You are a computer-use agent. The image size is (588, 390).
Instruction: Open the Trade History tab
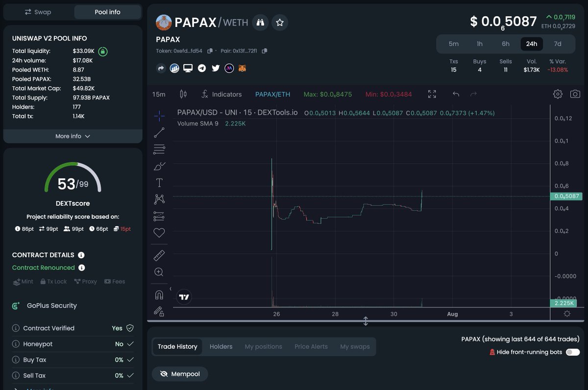(177, 346)
